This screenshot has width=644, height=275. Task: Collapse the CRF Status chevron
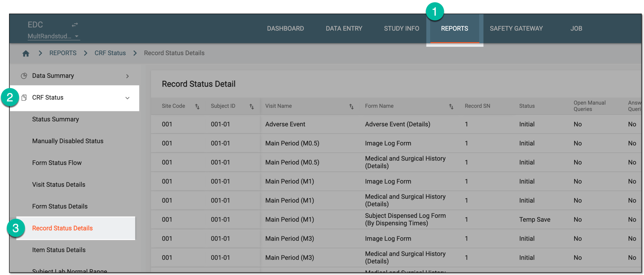(128, 98)
